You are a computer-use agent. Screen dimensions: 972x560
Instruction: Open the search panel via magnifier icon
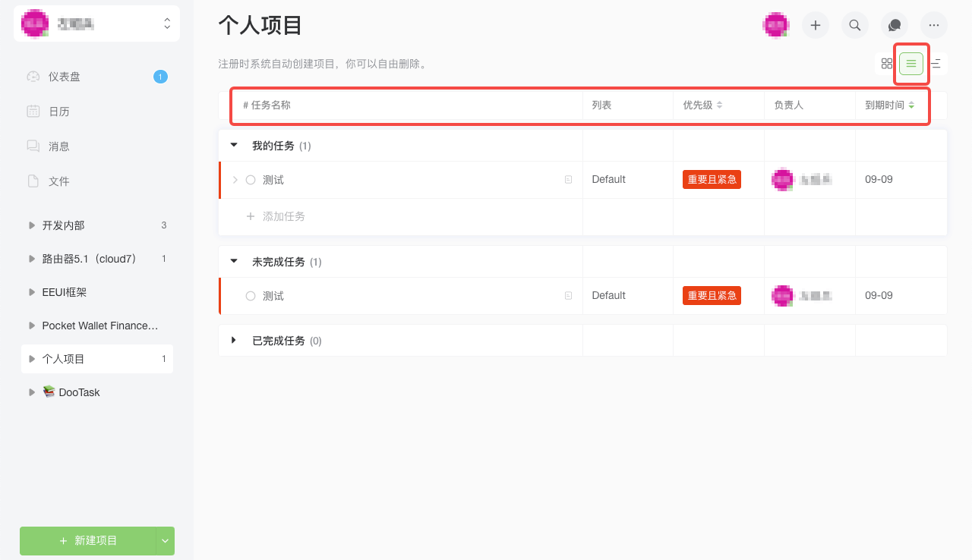854,25
